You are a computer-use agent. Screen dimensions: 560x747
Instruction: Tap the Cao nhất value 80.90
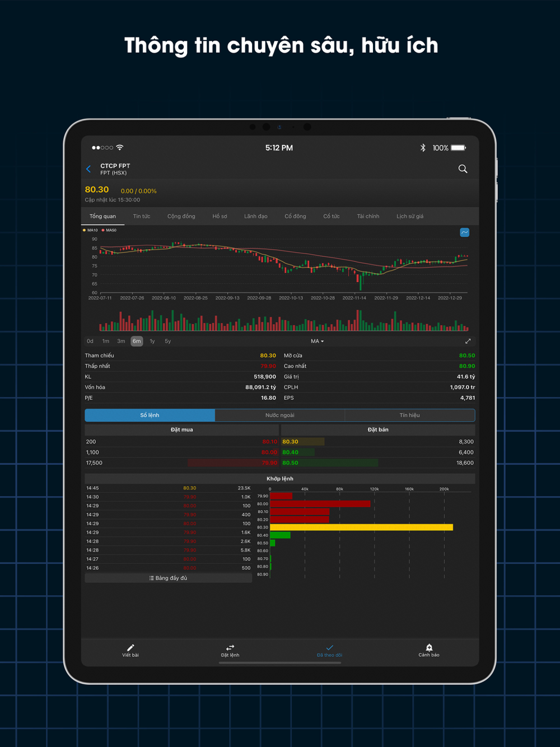pos(467,366)
